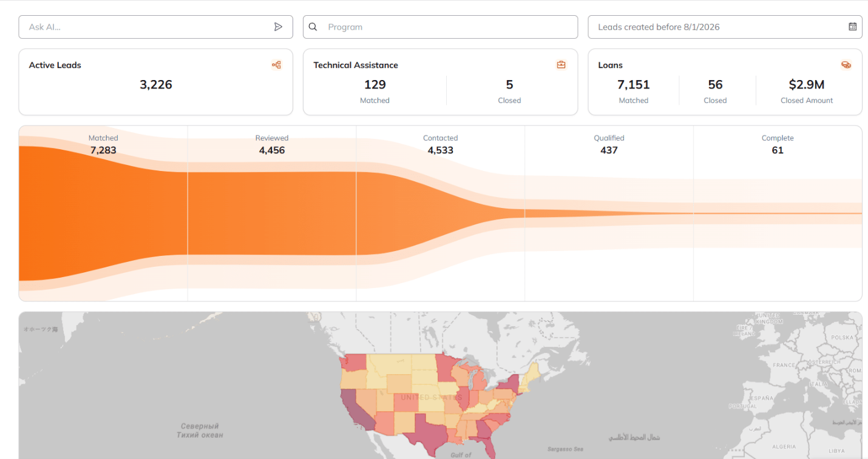Select the Qualified funnel stage
868x459 pixels.
point(609,213)
